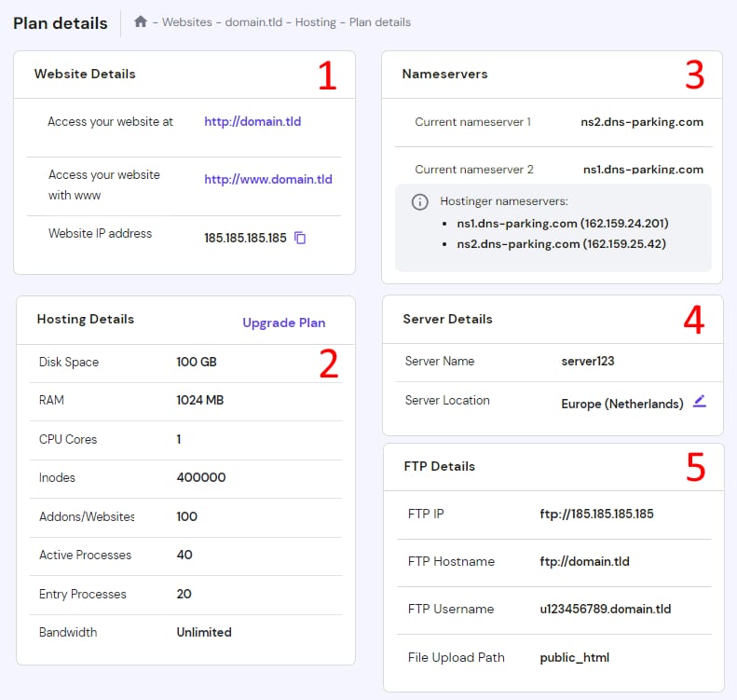Click the Server Location label

click(x=447, y=400)
